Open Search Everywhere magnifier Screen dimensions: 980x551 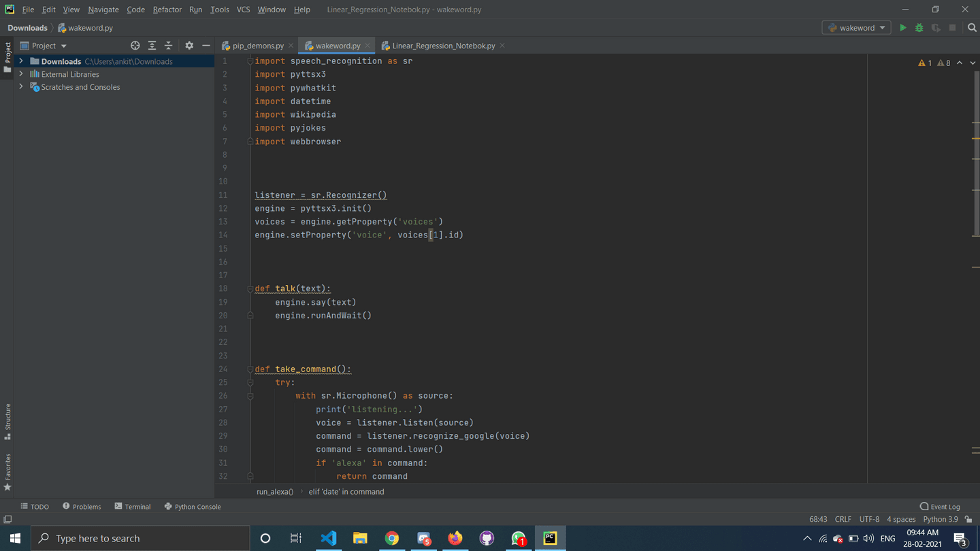[972, 28]
